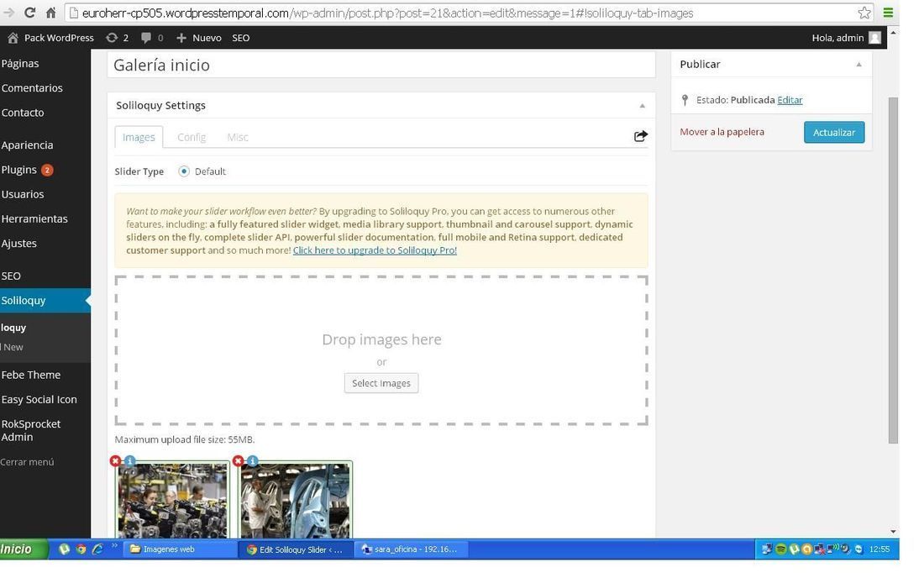
Task: Expand the quick launch chevron
Action: tap(114, 545)
